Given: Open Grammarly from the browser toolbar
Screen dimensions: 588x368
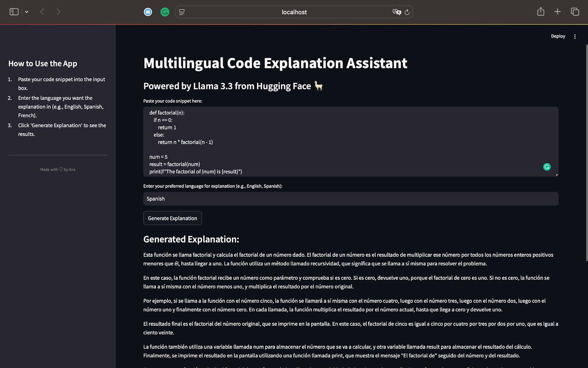Looking at the screenshot, I should [165, 11].
